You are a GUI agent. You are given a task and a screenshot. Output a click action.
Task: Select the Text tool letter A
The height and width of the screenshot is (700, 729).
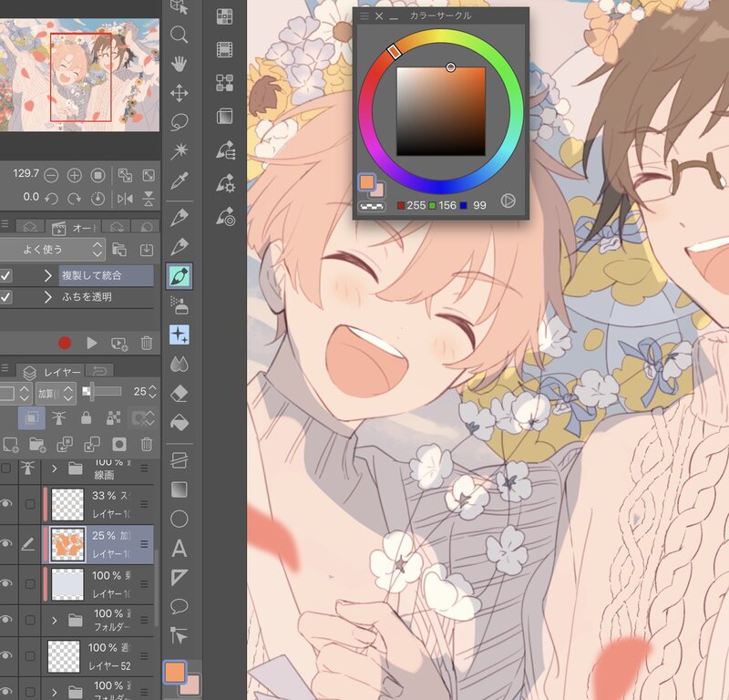click(x=179, y=549)
